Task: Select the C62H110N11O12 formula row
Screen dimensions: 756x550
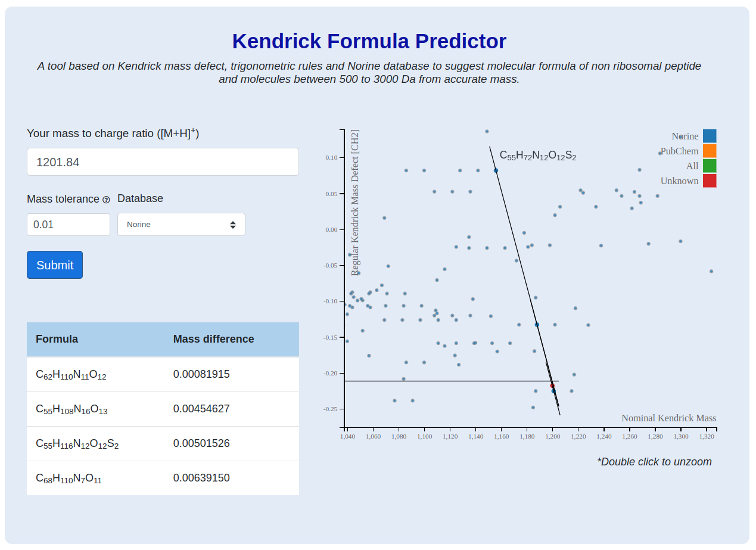Action: pyautogui.click(x=163, y=374)
